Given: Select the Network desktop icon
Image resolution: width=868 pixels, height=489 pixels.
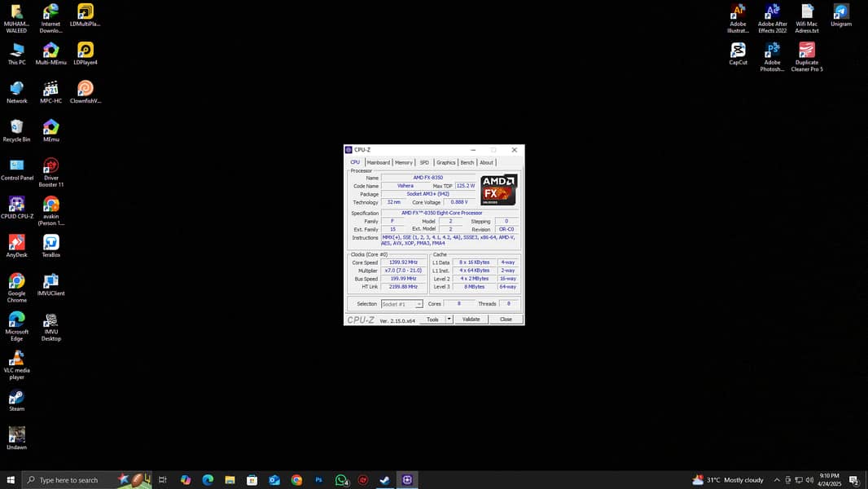Looking at the screenshot, I should point(16,92).
